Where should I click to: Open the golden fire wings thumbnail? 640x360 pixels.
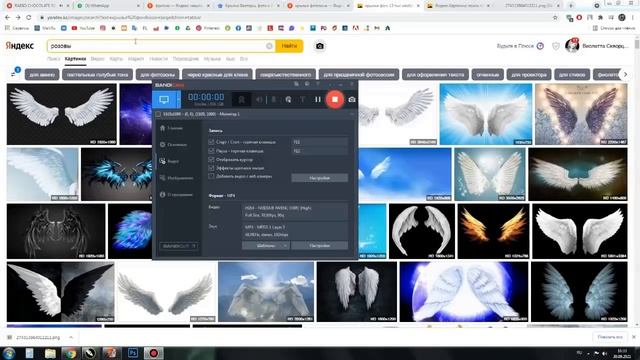[493, 231]
